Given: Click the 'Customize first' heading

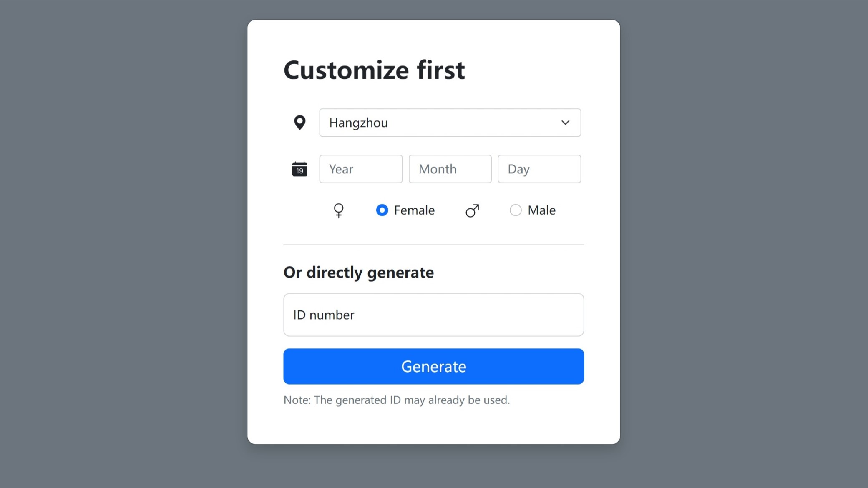Looking at the screenshot, I should pos(374,70).
